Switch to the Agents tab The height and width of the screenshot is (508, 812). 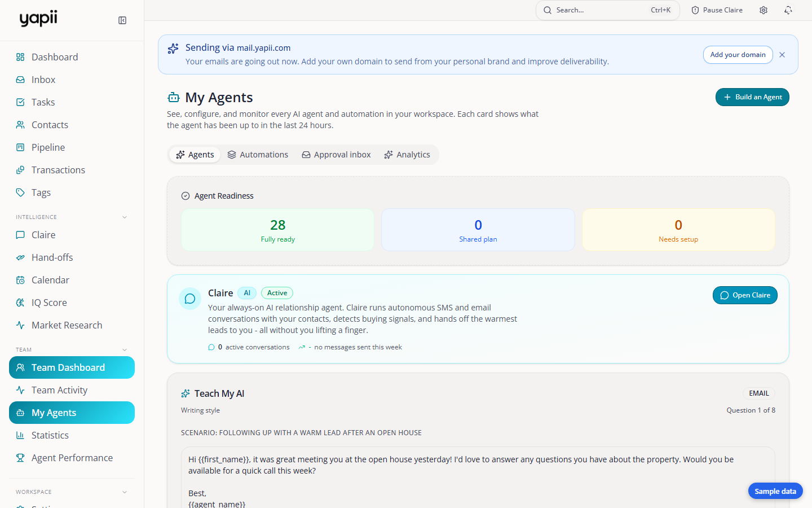tap(195, 155)
